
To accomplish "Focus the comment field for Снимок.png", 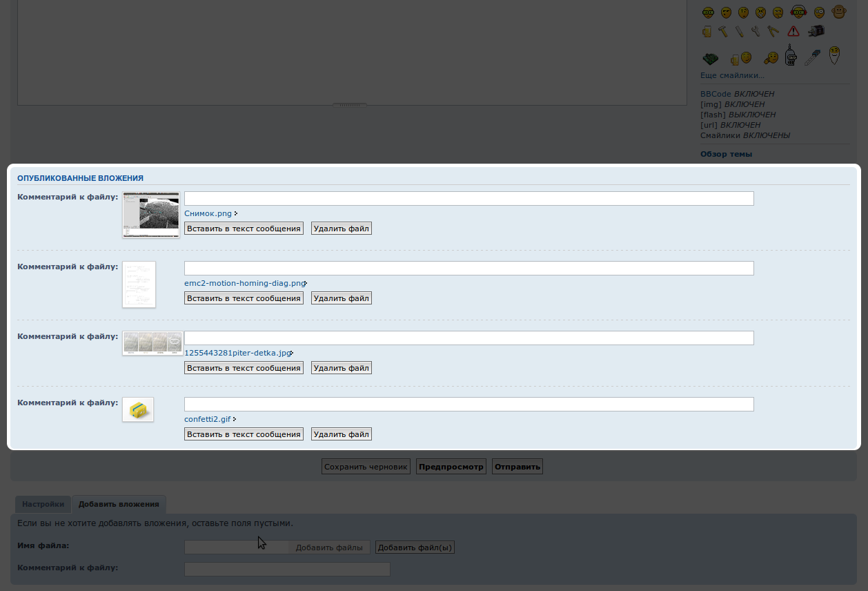I will (x=469, y=199).
